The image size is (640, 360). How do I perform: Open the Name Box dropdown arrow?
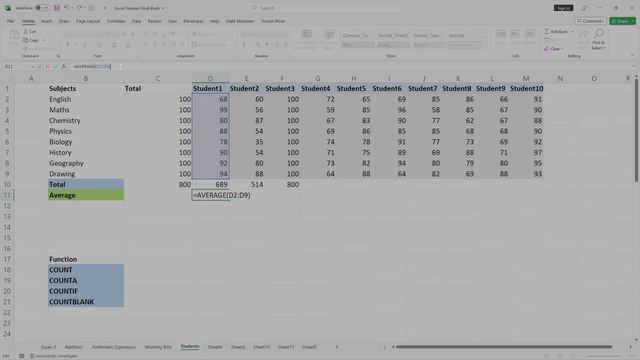[32, 67]
